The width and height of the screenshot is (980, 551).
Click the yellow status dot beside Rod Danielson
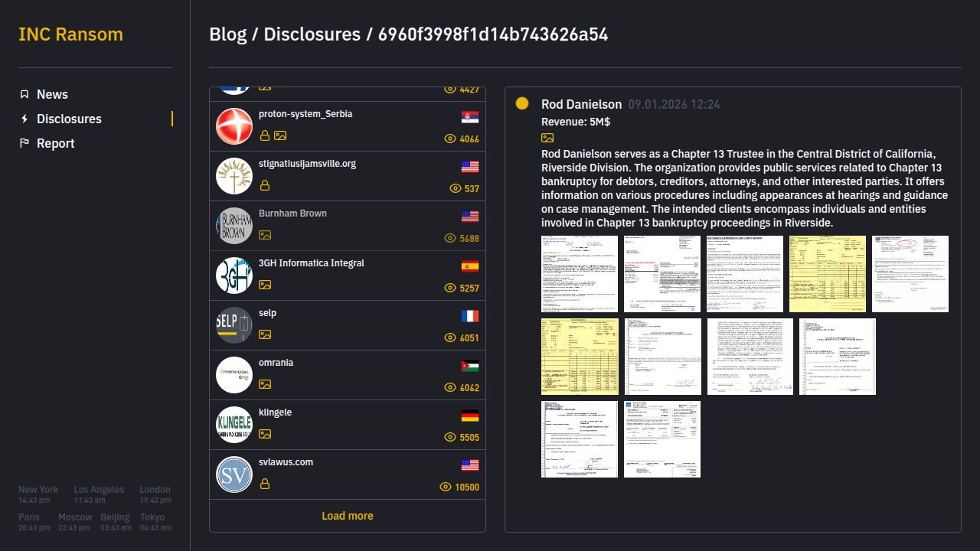(x=522, y=104)
